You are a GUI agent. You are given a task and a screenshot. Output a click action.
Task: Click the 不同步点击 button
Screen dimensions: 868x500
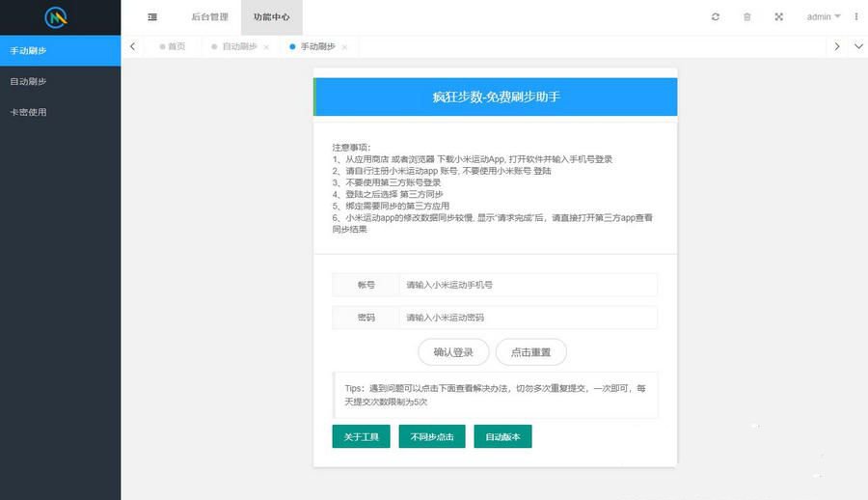[x=432, y=437]
